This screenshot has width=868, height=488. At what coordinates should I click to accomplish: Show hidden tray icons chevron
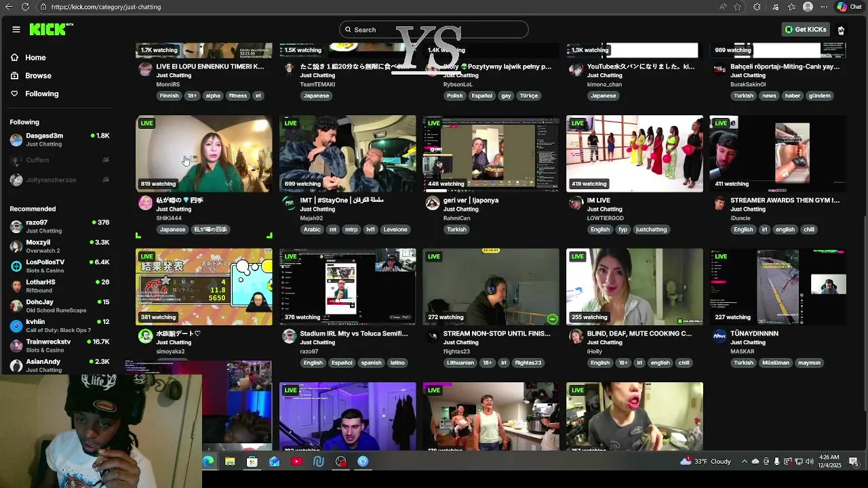(x=744, y=462)
